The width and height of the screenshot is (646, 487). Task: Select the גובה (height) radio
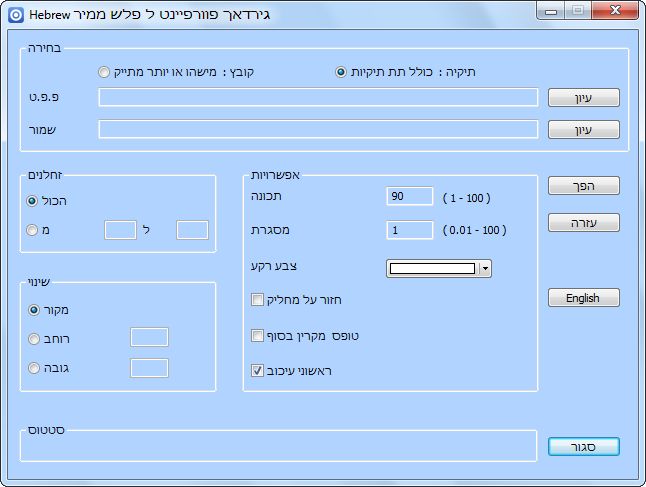pyautogui.click(x=34, y=368)
